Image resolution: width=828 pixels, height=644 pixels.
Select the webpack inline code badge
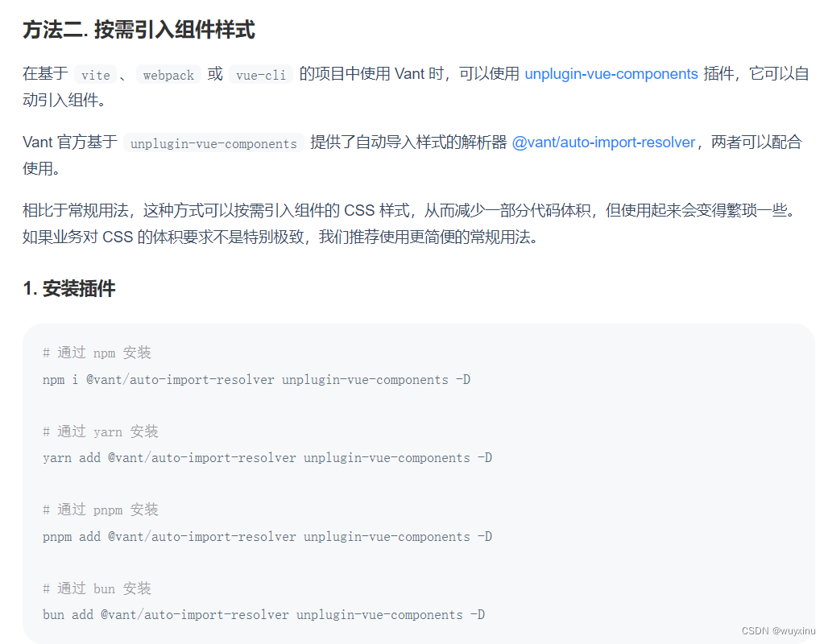pyautogui.click(x=168, y=75)
